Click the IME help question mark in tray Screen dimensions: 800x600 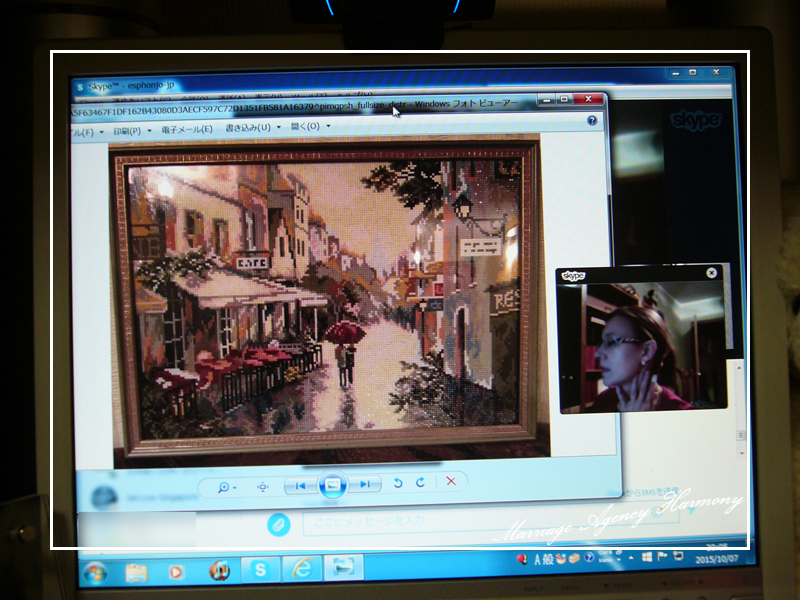point(588,557)
